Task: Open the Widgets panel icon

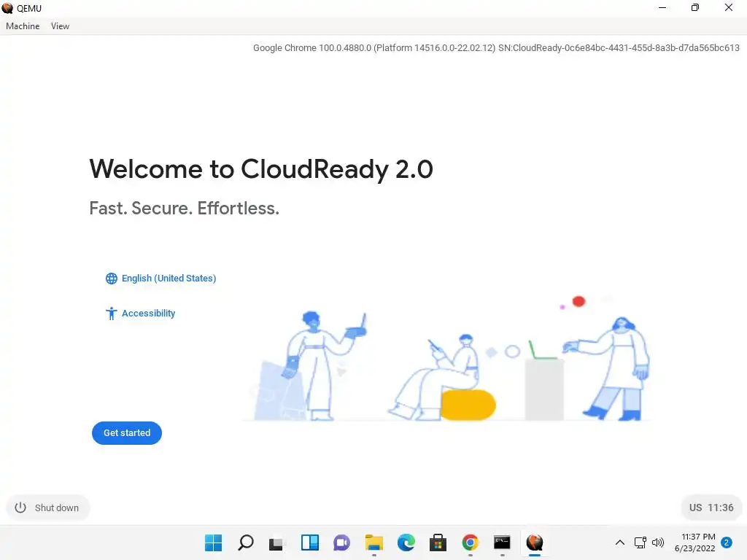Action: (x=309, y=542)
